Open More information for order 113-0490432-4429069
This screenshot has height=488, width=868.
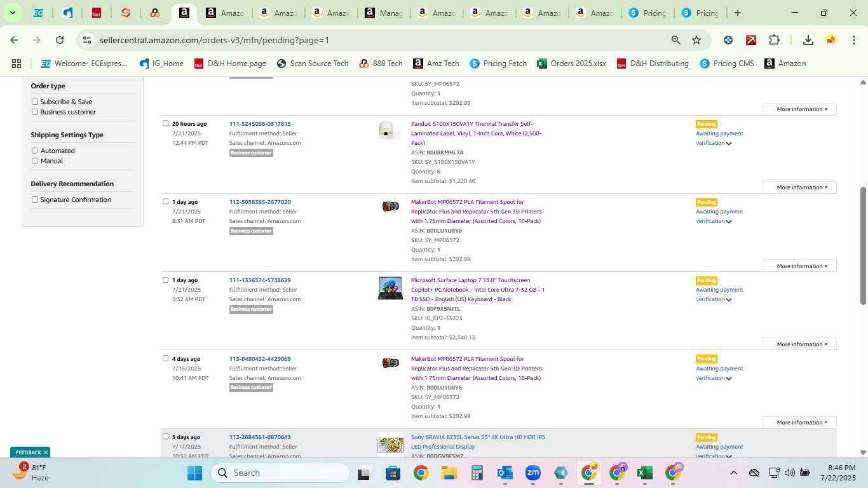(x=799, y=423)
